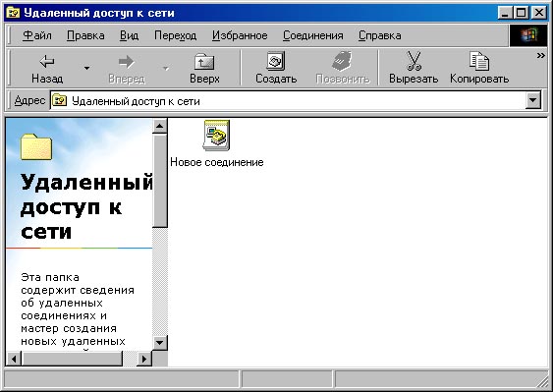
Task: Click the Удаленный доступ к сети heading
Action: pyautogui.click(x=86, y=206)
